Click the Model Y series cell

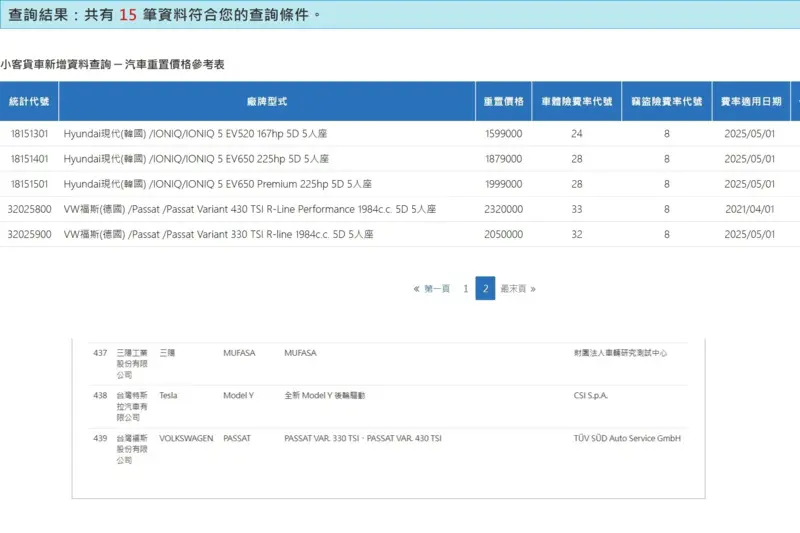[x=238, y=395]
